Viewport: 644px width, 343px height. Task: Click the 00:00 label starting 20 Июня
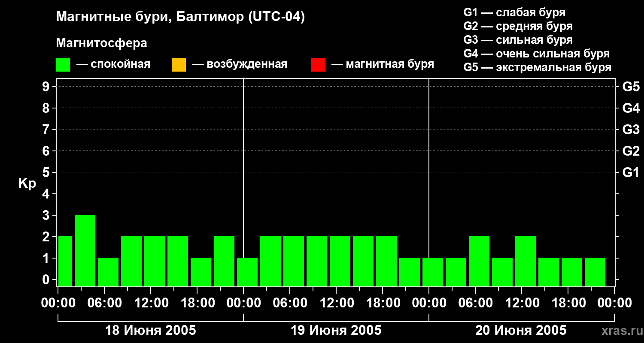click(x=429, y=303)
